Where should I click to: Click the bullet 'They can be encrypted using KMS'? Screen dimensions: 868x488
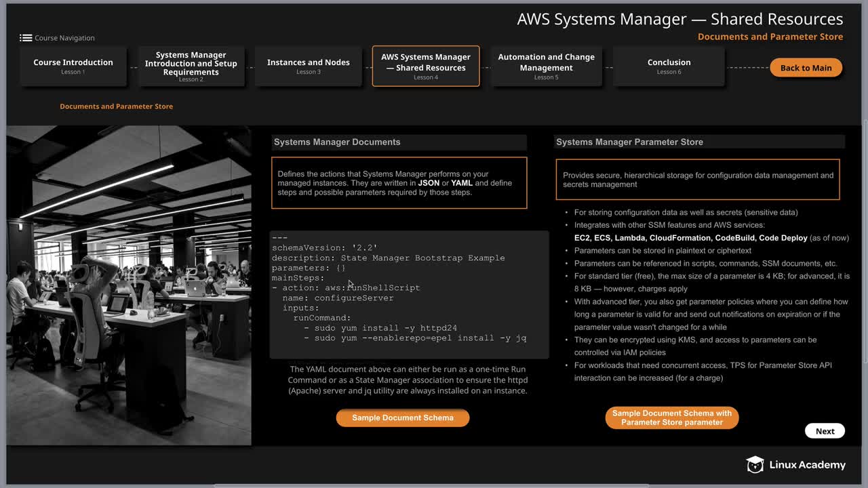(x=695, y=346)
